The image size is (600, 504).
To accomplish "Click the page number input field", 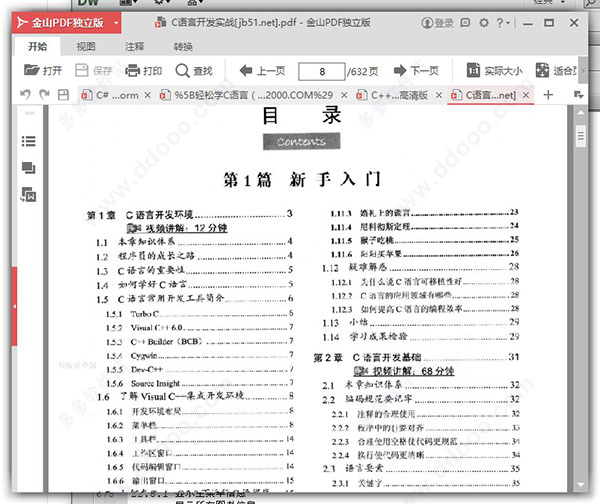I will (x=321, y=72).
